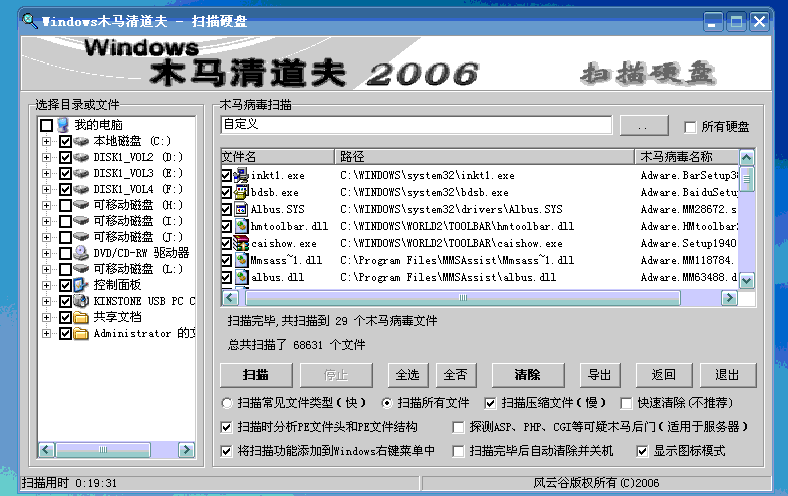Viewport: 788px width, 496px height.
Task: Expand the DISK1_VOL4 (F:) tree node
Action: click(x=46, y=189)
